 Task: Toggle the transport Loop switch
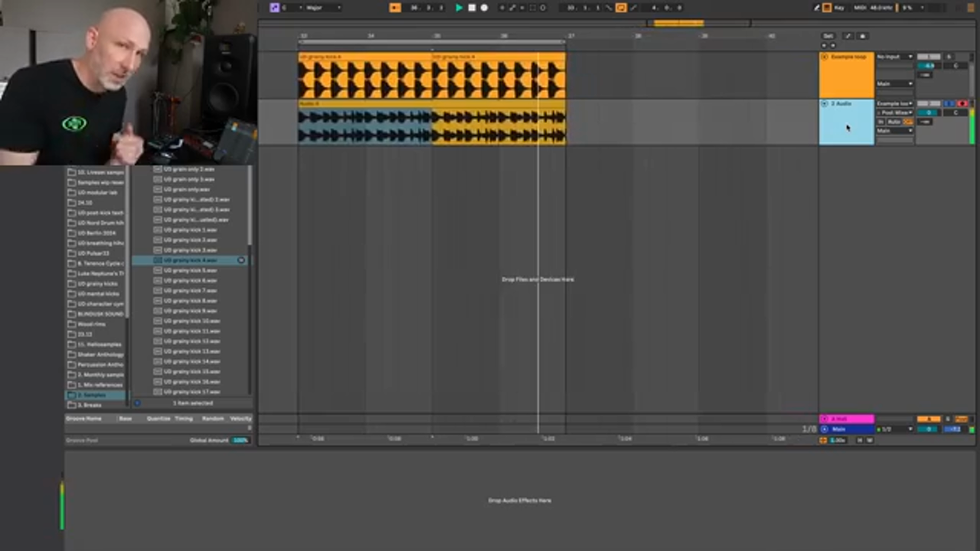click(621, 8)
